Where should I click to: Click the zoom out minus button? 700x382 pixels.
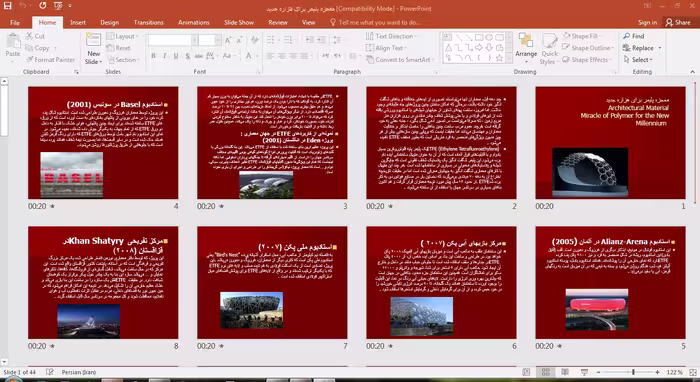pyautogui.click(x=598, y=372)
